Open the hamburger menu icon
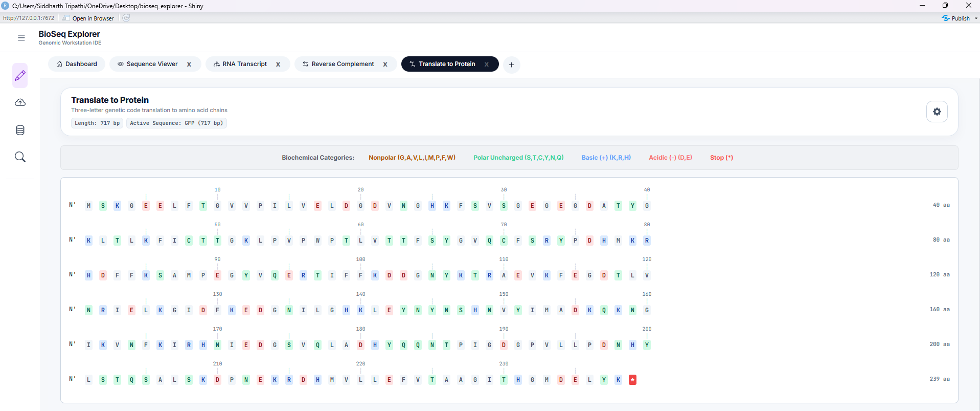980x411 pixels. point(21,38)
